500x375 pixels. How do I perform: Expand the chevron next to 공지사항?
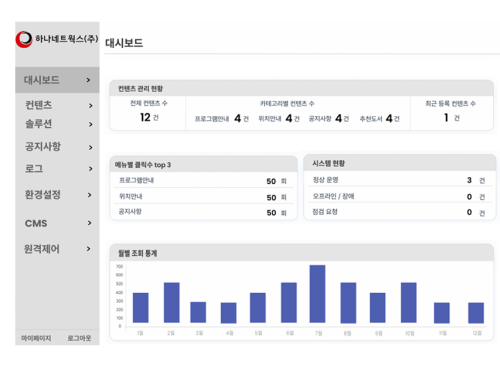coord(91,147)
